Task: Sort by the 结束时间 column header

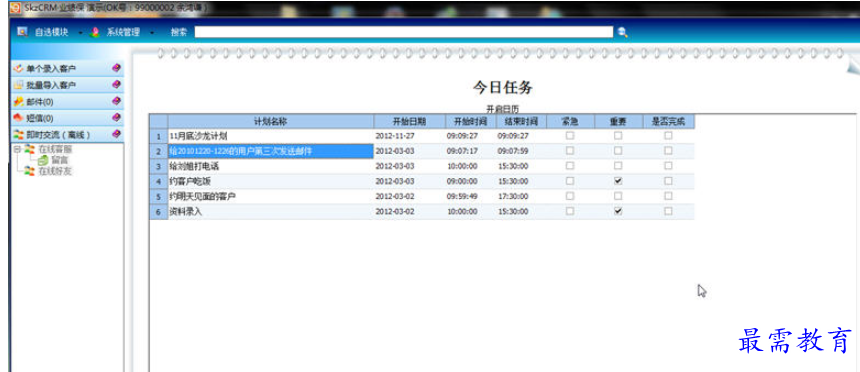Action: coord(522,121)
